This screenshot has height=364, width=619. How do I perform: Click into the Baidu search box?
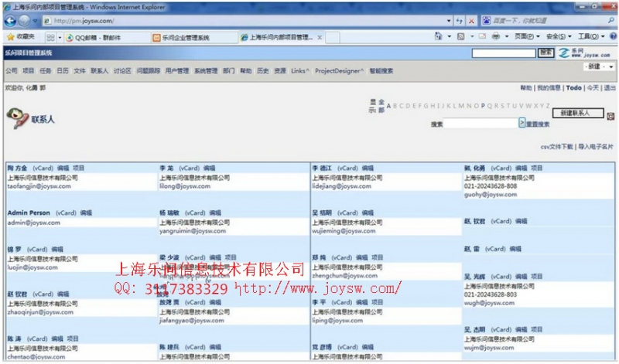coord(549,21)
